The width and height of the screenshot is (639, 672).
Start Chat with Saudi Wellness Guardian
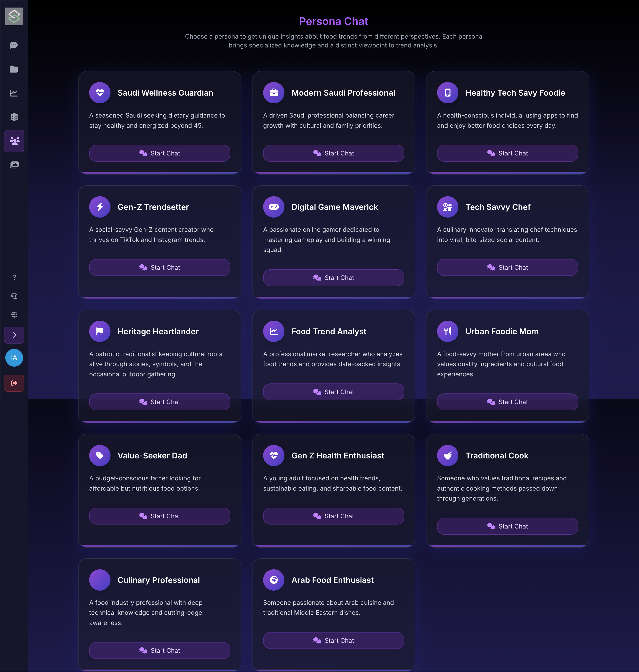click(159, 153)
